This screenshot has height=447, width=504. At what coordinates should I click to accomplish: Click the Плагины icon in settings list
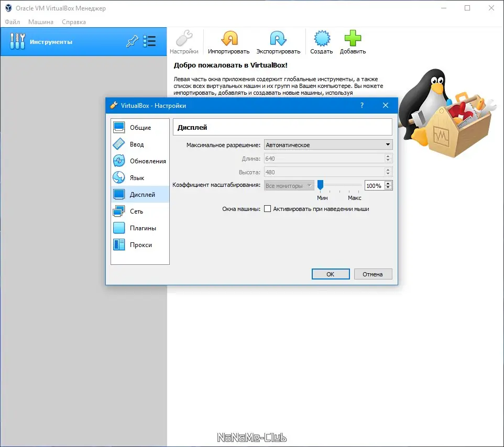(119, 228)
